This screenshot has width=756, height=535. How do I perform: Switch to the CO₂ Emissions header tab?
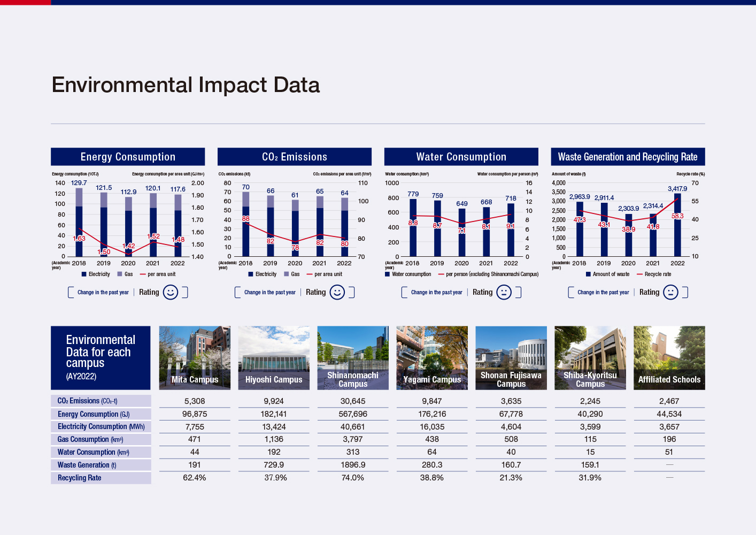tap(294, 156)
